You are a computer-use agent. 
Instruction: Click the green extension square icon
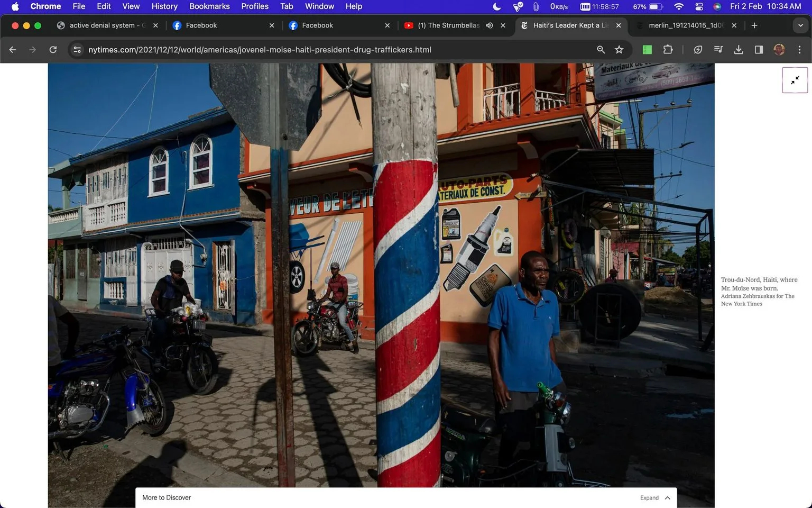647,50
